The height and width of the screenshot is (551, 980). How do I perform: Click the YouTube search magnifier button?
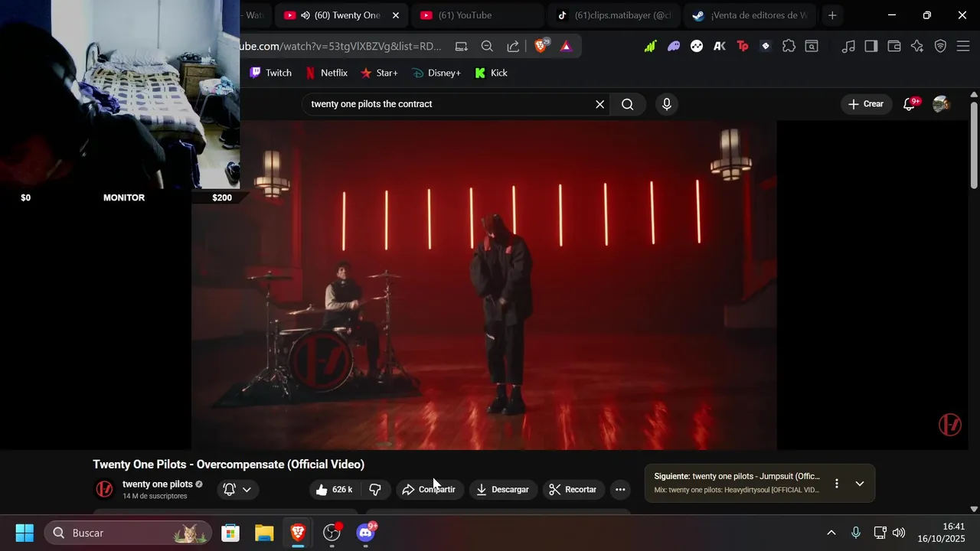[628, 104]
